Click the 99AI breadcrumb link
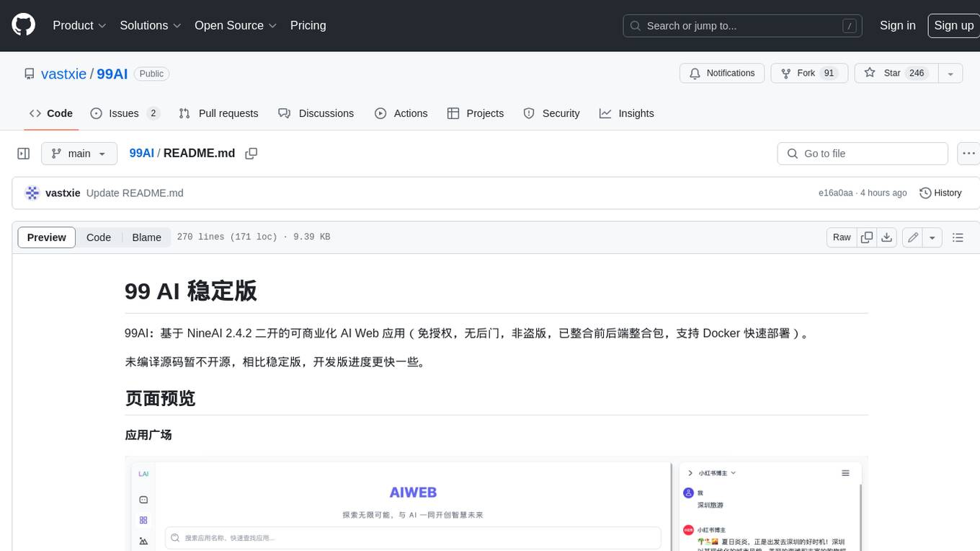Viewport: 980px width, 551px height. pos(141,154)
